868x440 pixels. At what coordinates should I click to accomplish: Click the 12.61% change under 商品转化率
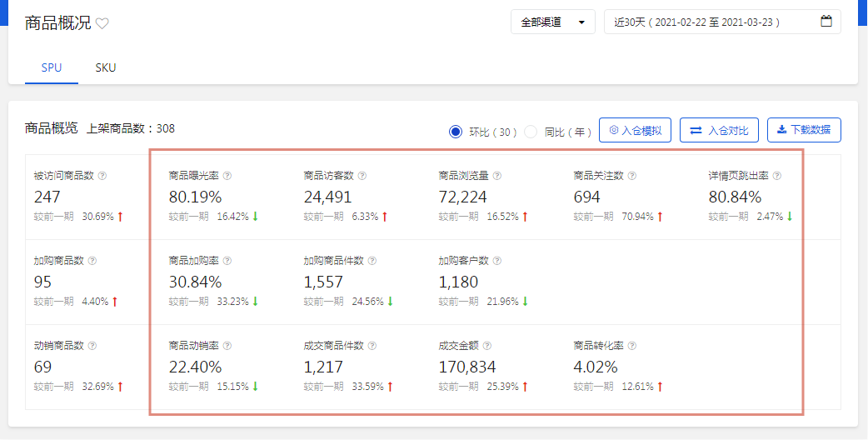point(638,387)
